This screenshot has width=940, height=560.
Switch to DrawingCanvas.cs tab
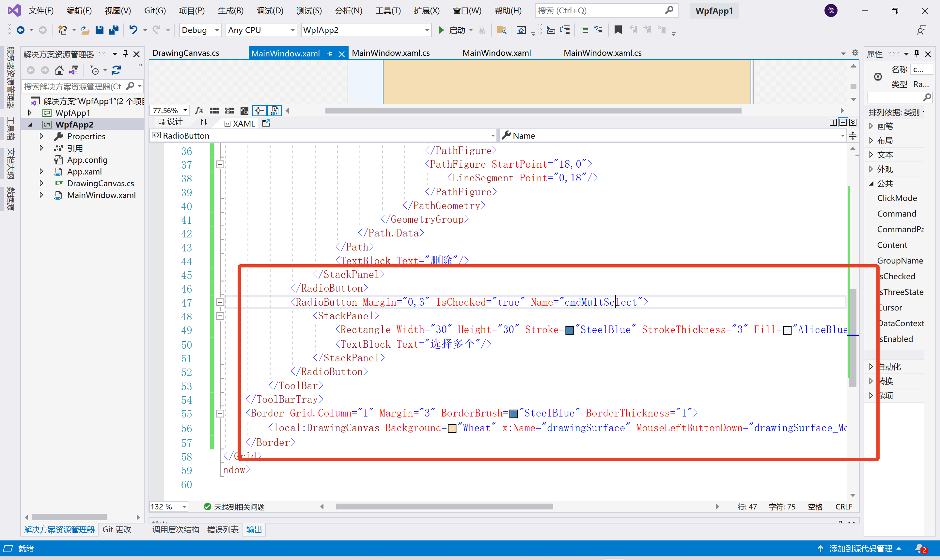pos(186,53)
